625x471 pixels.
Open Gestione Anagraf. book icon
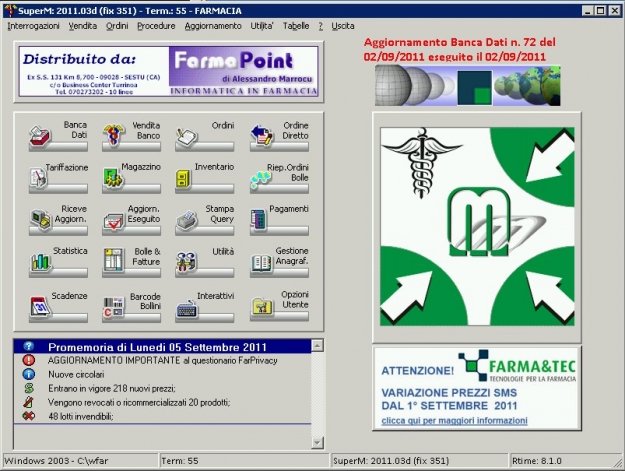[262, 263]
